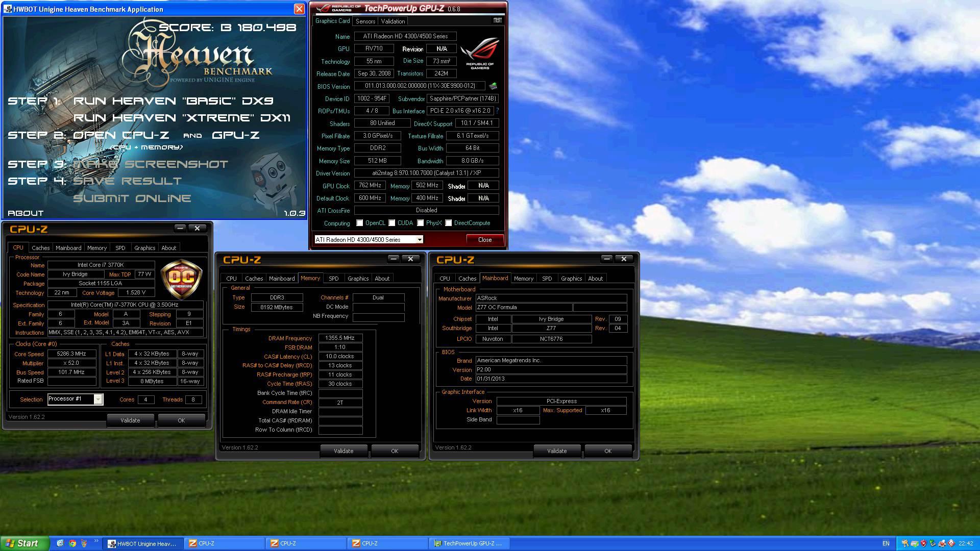980x551 pixels.
Task: Click the DRAM Frequency value 1355.5 MHz
Action: coord(340,338)
